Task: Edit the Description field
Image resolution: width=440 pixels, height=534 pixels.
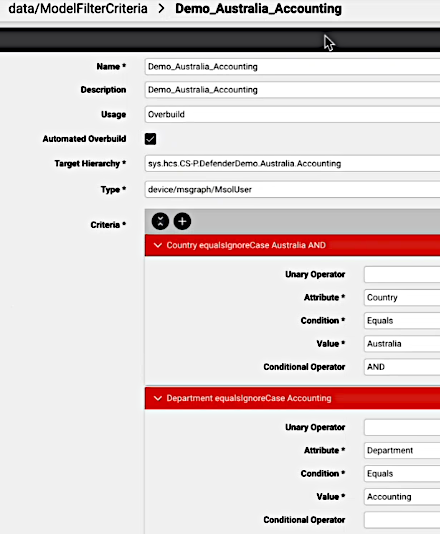Action: pyautogui.click(x=292, y=90)
